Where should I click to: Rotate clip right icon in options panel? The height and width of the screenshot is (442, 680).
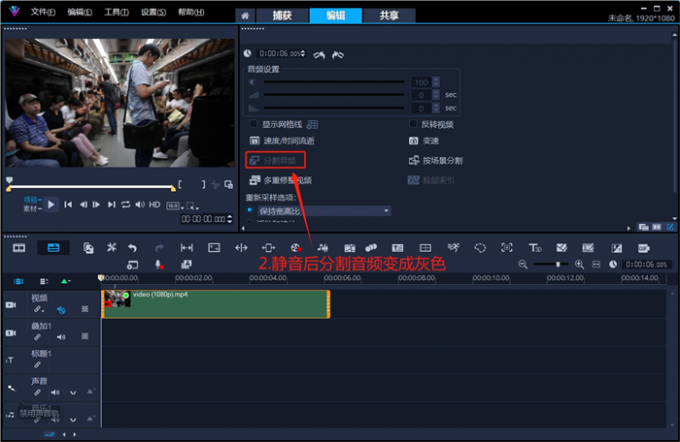pos(337,55)
